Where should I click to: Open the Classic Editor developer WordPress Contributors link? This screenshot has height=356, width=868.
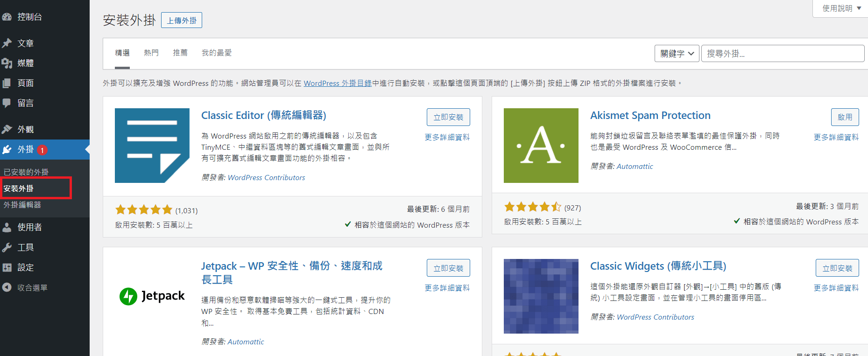(x=266, y=178)
